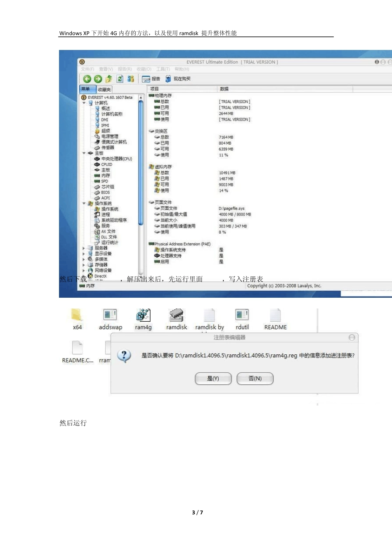Refresh the EVEREST page with the refresh icon

pyautogui.click(x=120, y=79)
